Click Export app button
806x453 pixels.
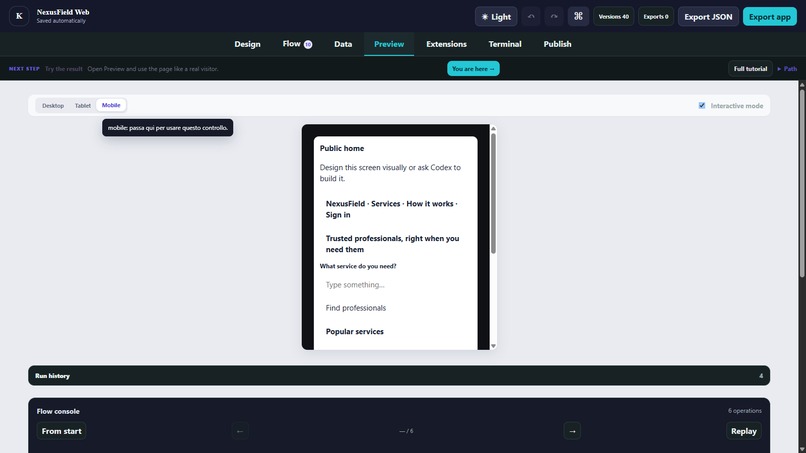click(770, 16)
